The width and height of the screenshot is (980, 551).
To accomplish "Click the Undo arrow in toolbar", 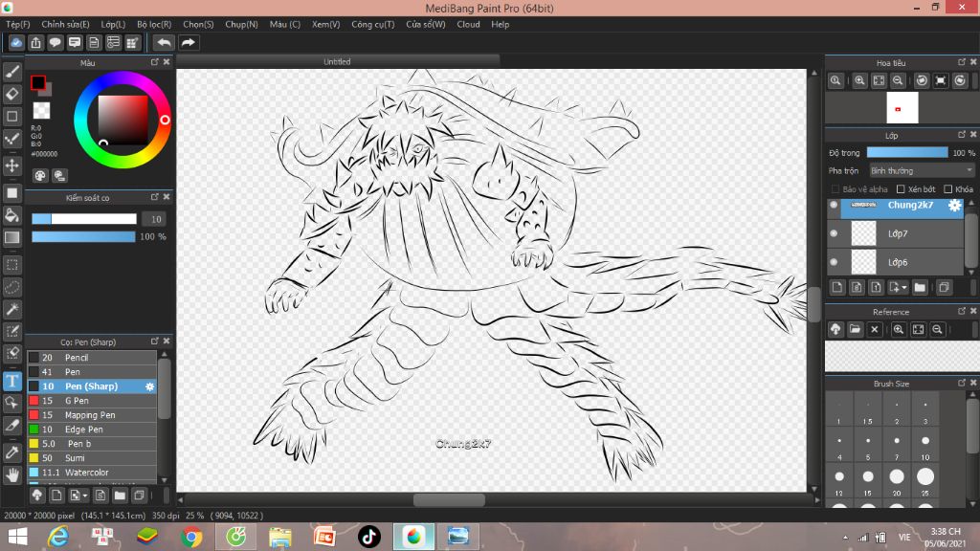I will [164, 42].
